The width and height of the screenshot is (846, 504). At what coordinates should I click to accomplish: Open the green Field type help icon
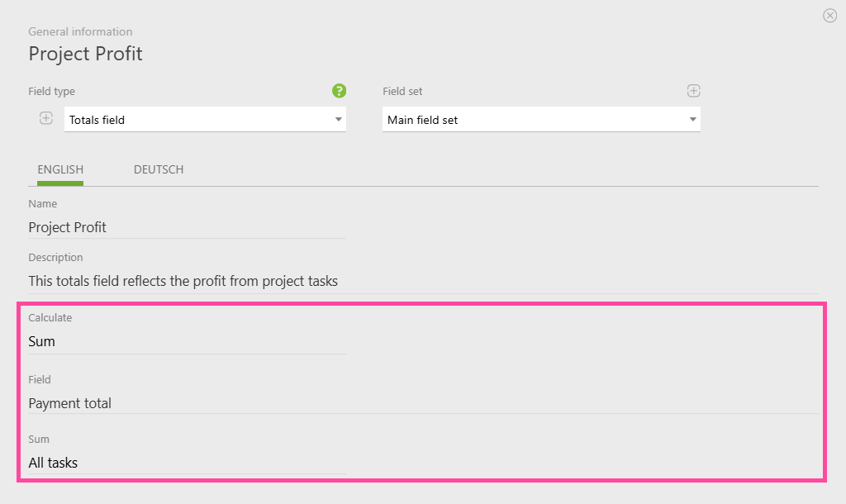tap(339, 91)
